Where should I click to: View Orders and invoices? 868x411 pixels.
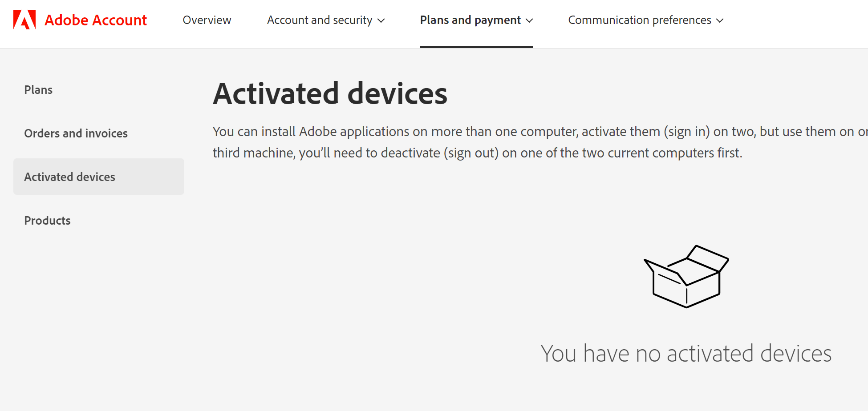[x=76, y=133]
